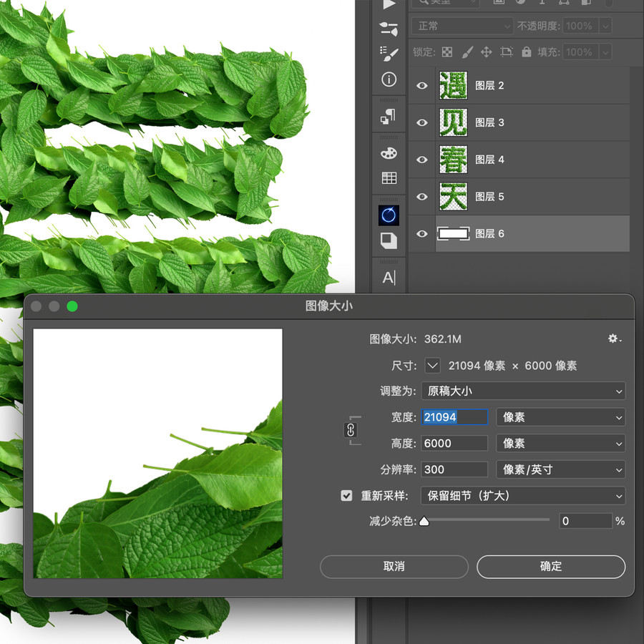Image resolution: width=644 pixels, height=644 pixels.
Task: Click the green zoom button of 图像大小 dialog
Action: (x=72, y=306)
